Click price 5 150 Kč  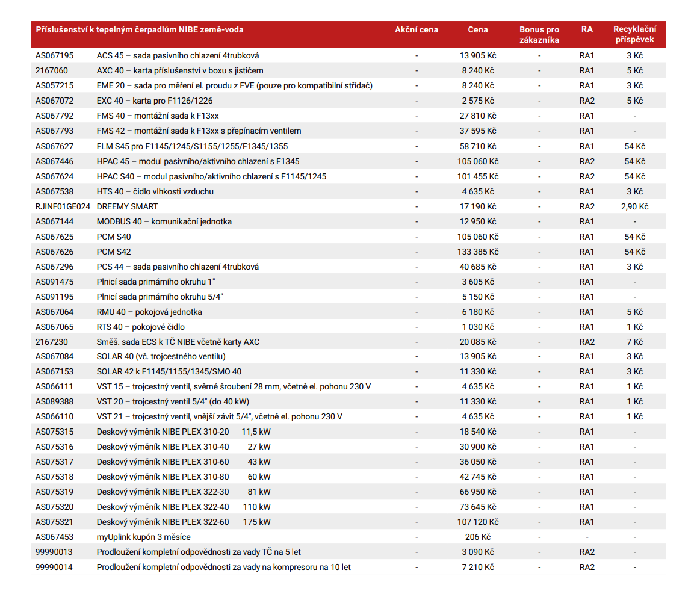coord(478,297)
